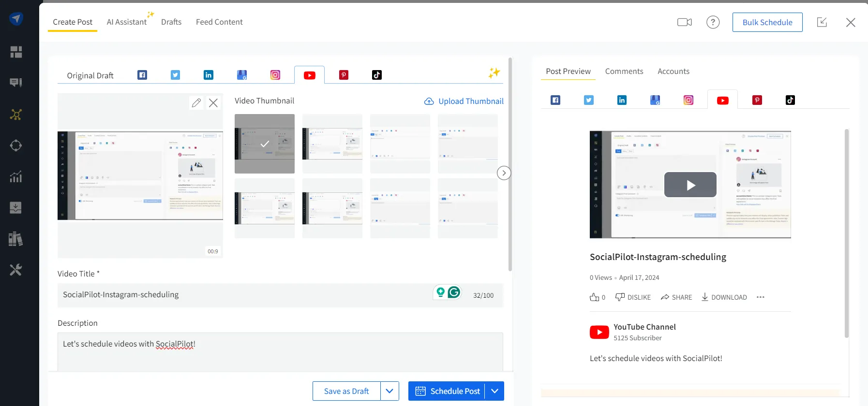Click the minimize composer arrow icon
Viewport: 868px width, 406px height.
pyautogui.click(x=822, y=22)
